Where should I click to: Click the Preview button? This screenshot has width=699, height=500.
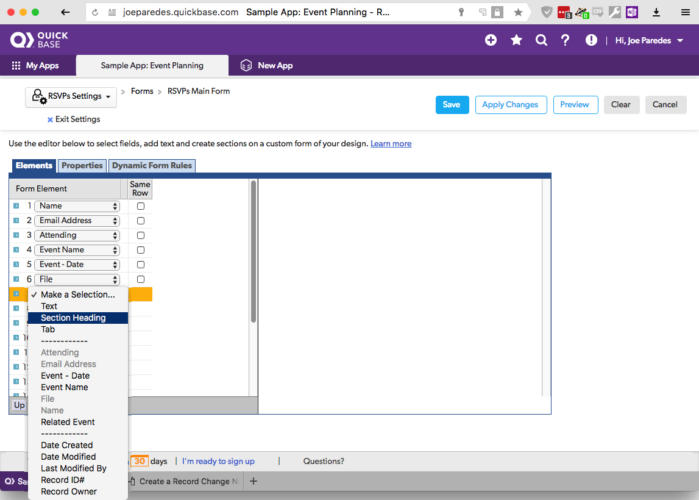point(575,105)
